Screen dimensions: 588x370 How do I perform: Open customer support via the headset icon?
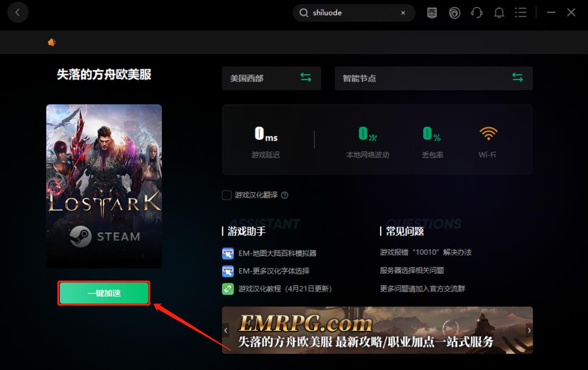[477, 13]
